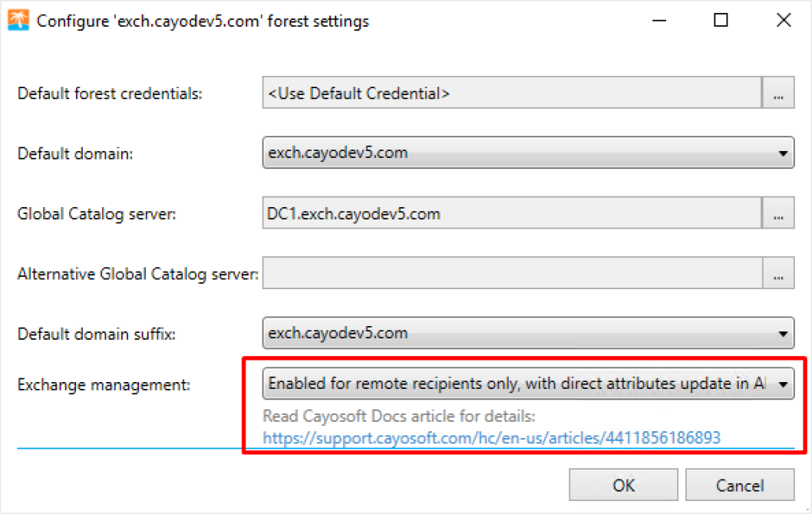Select the Exchange management combo box value
The image size is (812, 514).
tap(528, 384)
